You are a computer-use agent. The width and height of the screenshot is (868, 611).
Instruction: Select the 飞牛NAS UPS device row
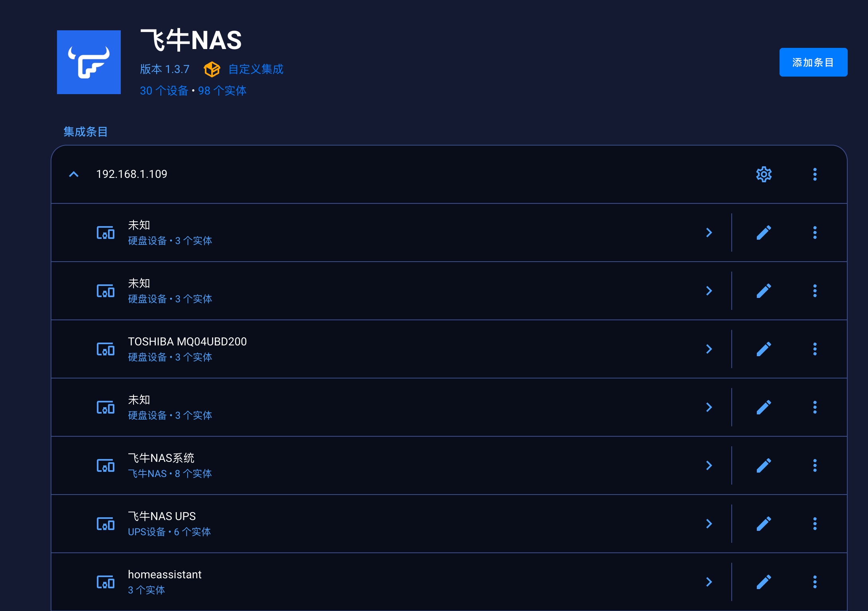click(359, 524)
